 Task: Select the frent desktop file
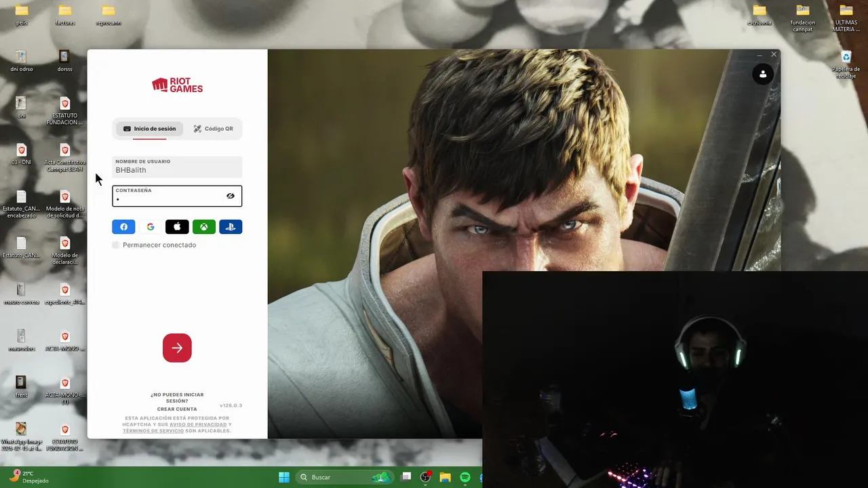coord(22,387)
